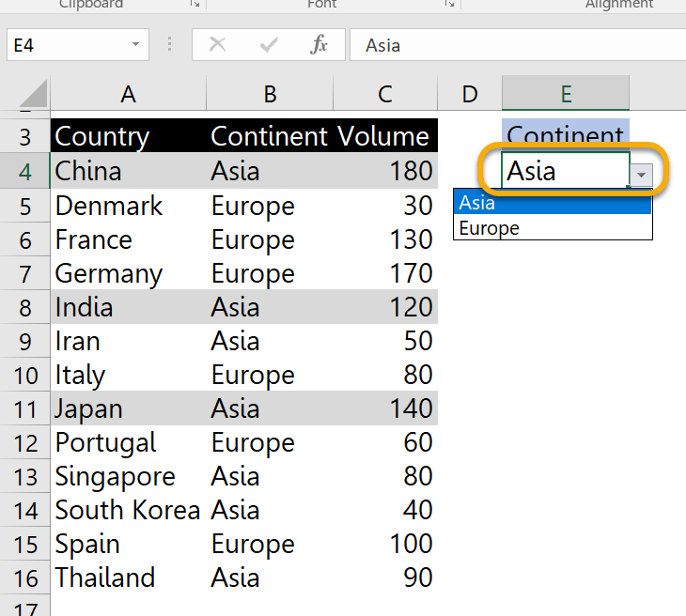The width and height of the screenshot is (686, 616).
Task: Click the Continent header cell in column B
Action: pyautogui.click(x=270, y=136)
